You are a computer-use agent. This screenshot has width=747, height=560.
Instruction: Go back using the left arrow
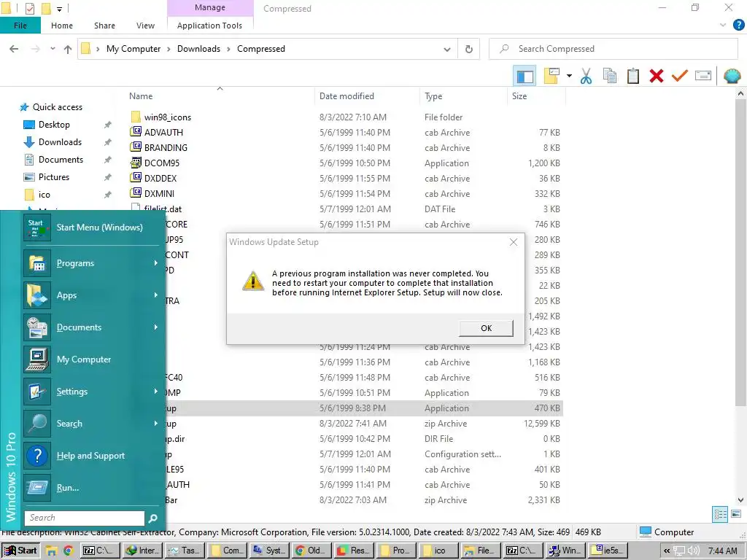(15, 49)
